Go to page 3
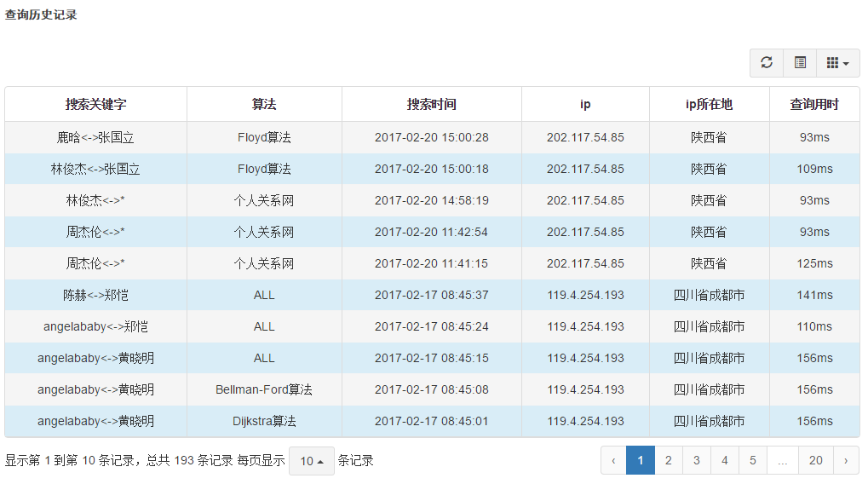 pos(697,460)
